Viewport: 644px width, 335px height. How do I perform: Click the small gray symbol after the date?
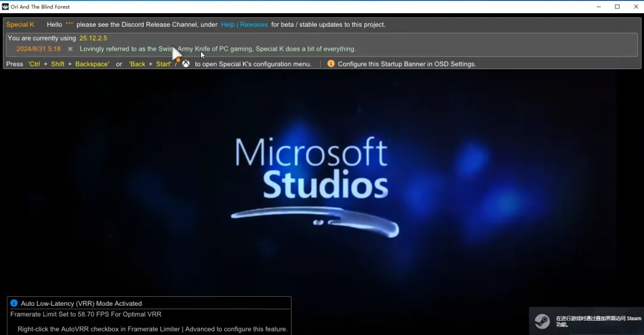click(x=70, y=49)
